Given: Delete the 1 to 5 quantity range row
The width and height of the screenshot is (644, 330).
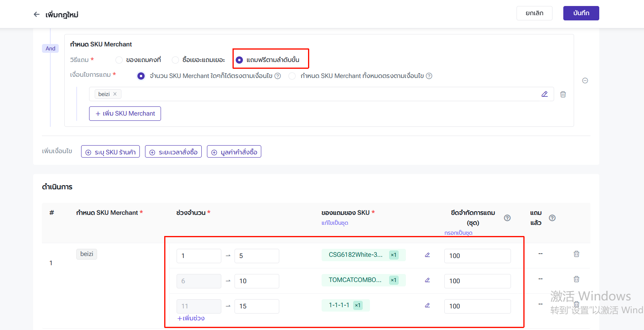Looking at the screenshot, I should [576, 254].
